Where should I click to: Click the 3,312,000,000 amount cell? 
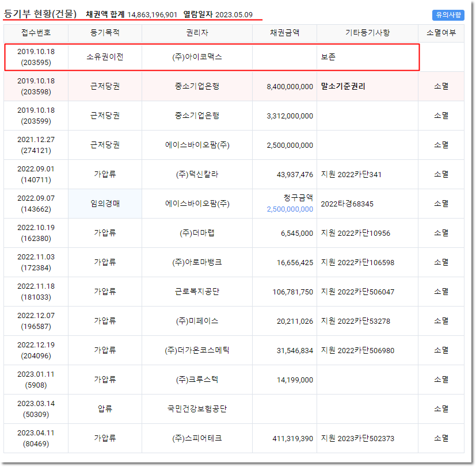point(284,116)
